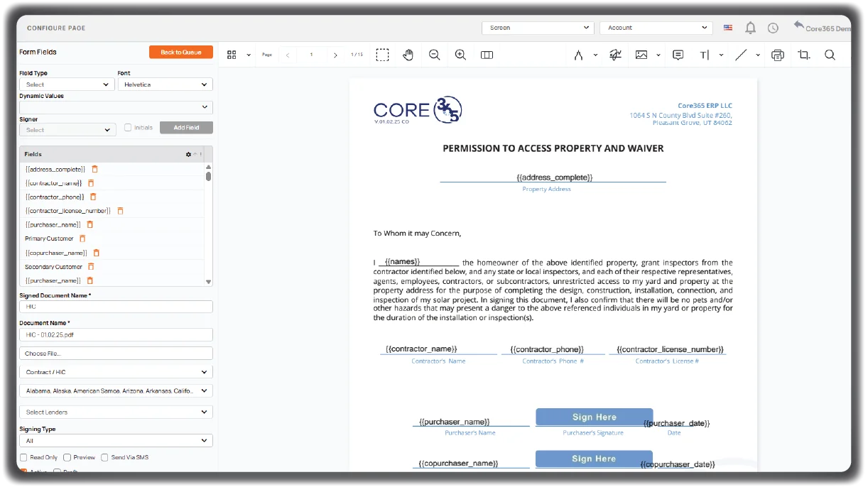Viewport: 868px width, 487px height.
Task: Click the Fields list scrollbar thumb
Action: (208, 176)
